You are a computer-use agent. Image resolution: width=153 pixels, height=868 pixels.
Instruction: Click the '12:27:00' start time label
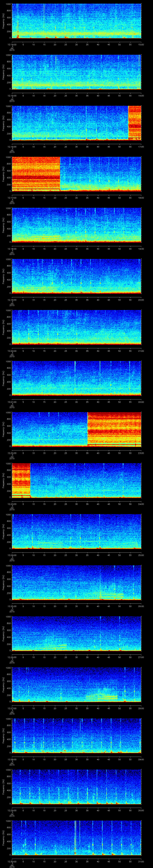tap(12, 708)
